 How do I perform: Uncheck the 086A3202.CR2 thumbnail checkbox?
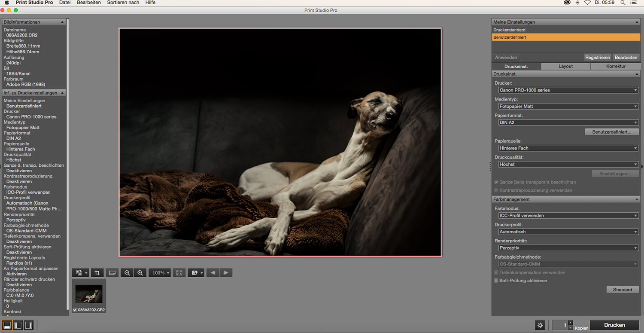pos(75,310)
